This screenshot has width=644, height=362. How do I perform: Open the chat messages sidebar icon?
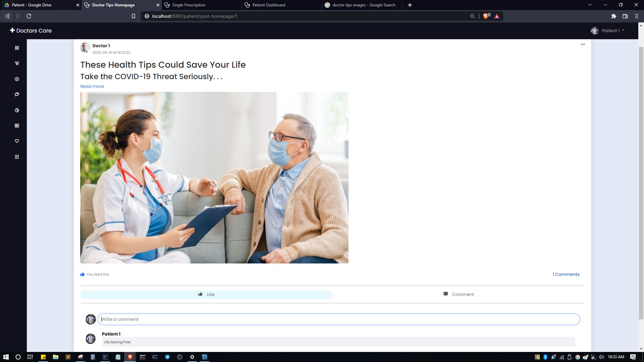pos(17,95)
